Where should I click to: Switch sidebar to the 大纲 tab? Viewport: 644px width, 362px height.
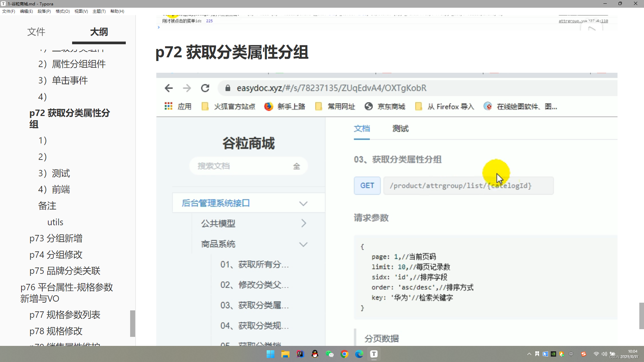pyautogui.click(x=99, y=32)
